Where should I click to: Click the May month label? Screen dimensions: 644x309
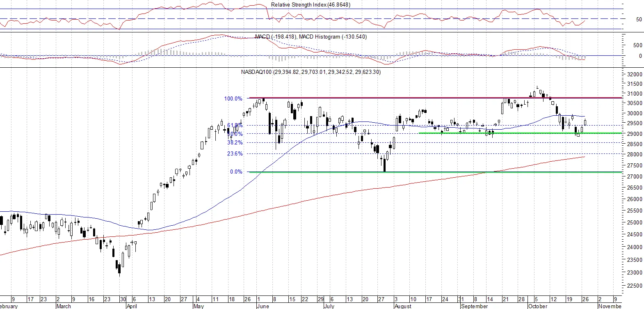click(x=199, y=306)
